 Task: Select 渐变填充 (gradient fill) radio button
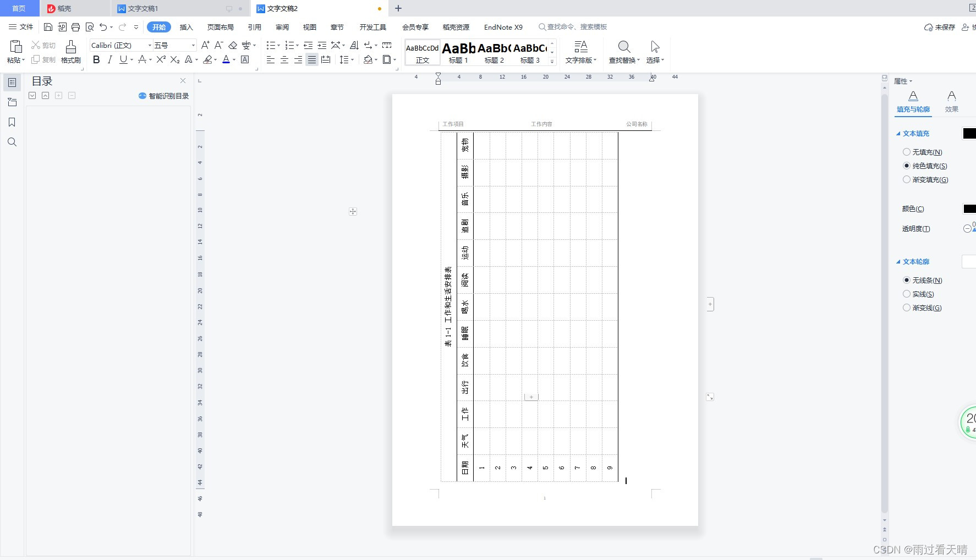coord(907,179)
